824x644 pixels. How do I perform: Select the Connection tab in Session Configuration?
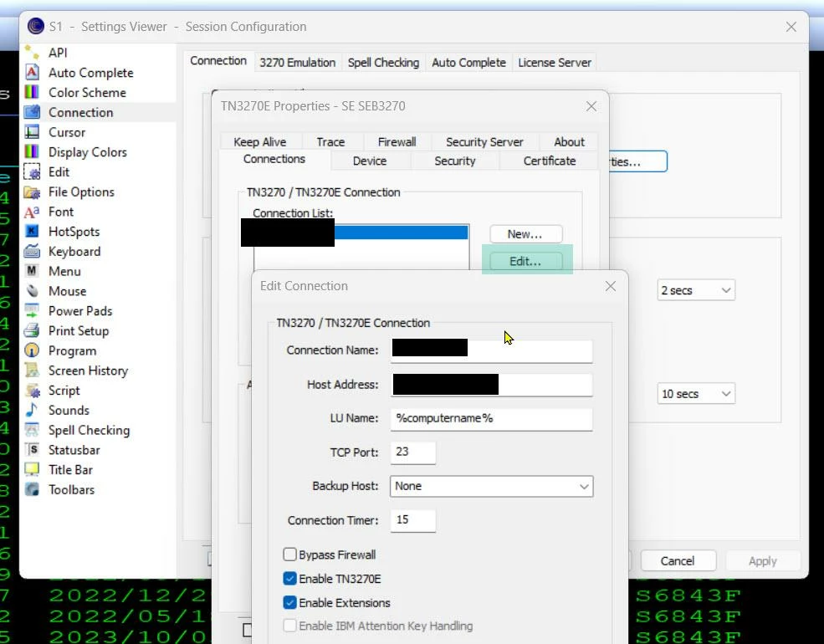218,61
